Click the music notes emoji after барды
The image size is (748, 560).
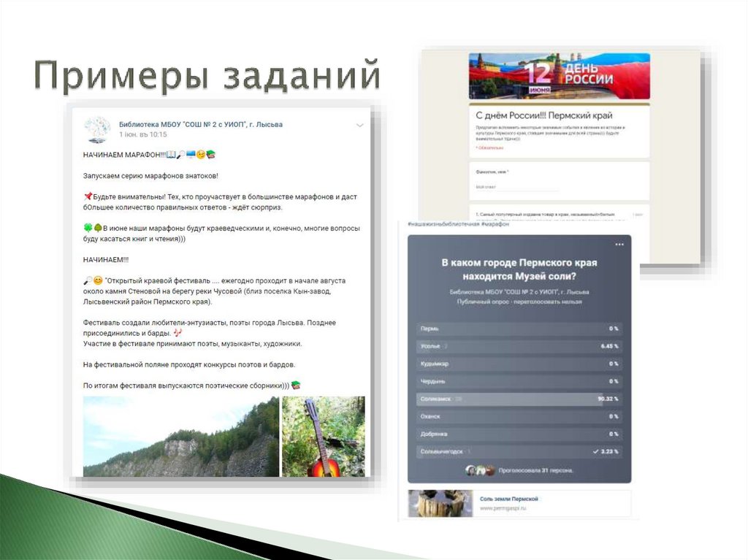pos(178,333)
